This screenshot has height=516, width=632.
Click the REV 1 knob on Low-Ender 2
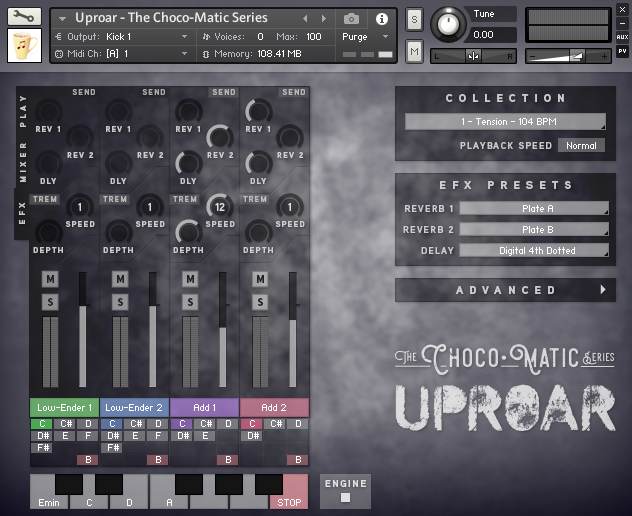(x=119, y=111)
